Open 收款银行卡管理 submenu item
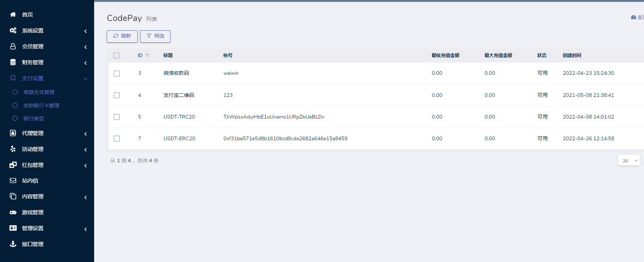Image resolution: width=644 pixels, height=262 pixels. pos(41,106)
